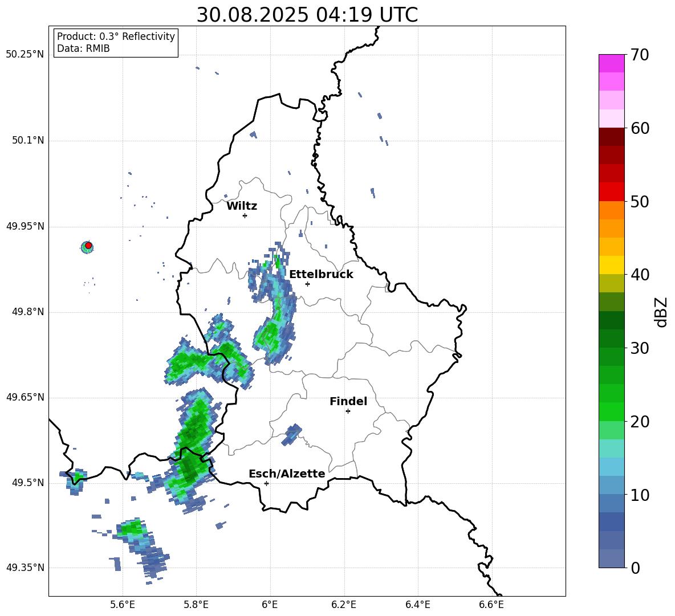Click the 40 colorbar tick label
675x616 pixels.
(x=640, y=275)
